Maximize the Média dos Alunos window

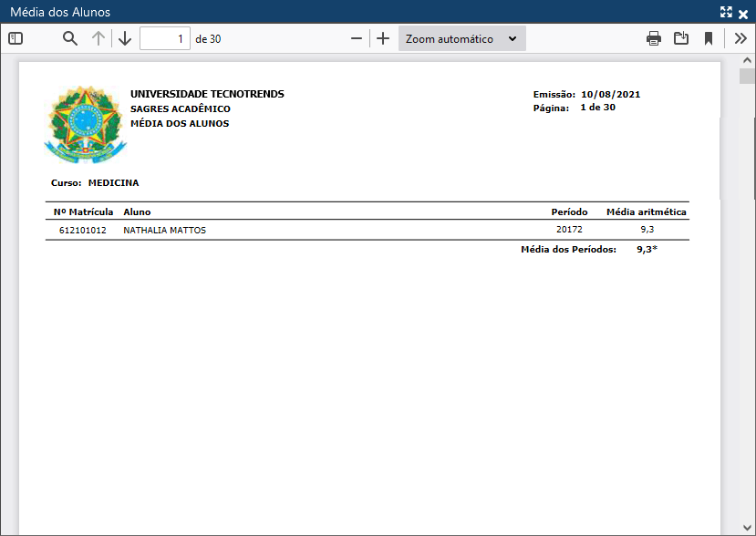[726, 12]
